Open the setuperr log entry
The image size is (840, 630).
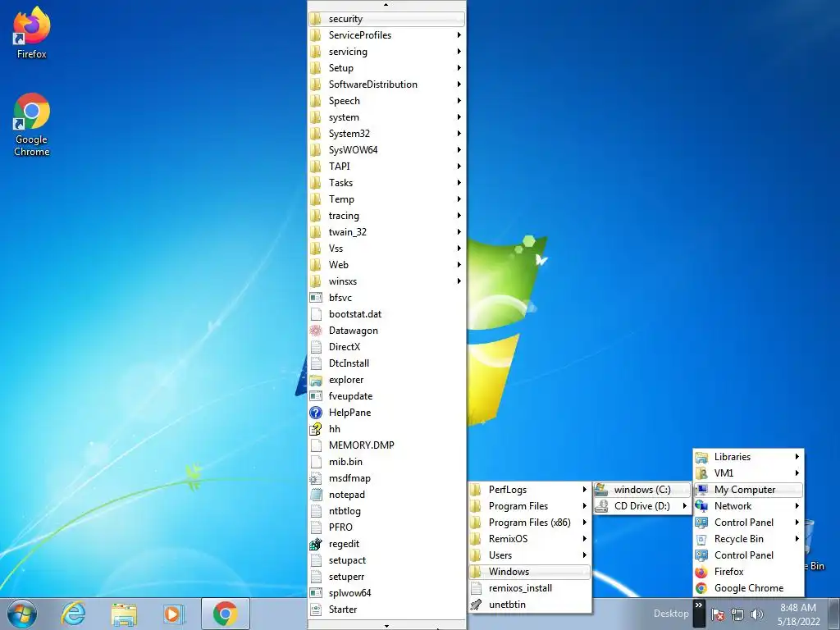pyautogui.click(x=386, y=577)
